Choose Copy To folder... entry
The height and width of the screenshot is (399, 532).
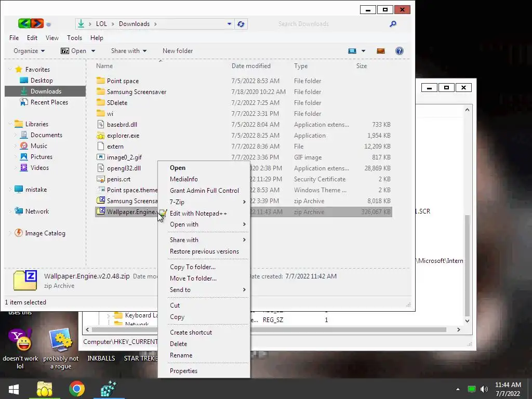click(193, 267)
